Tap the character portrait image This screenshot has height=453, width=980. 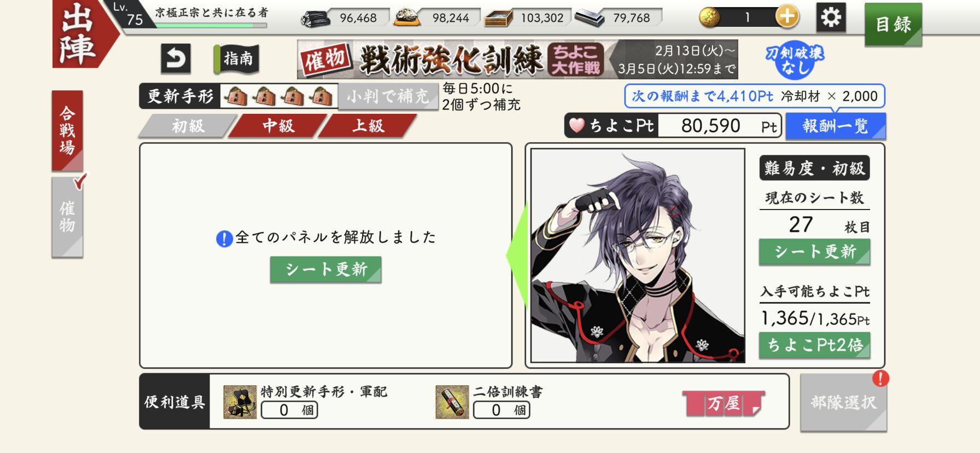coord(638,255)
